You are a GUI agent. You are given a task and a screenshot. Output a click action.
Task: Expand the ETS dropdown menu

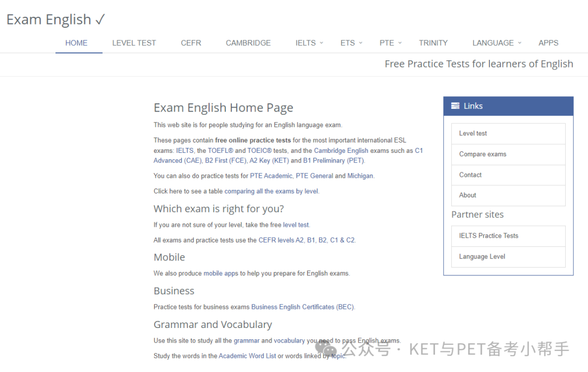click(351, 43)
